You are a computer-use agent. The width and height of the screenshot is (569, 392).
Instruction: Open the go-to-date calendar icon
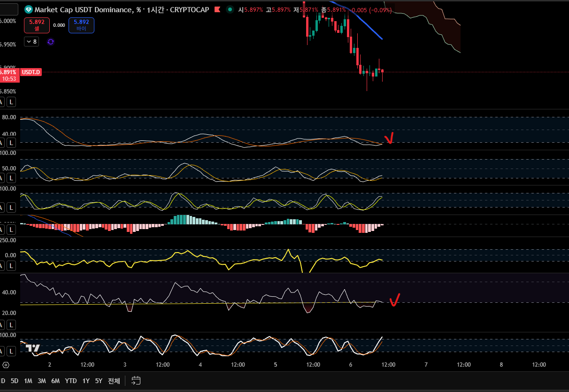point(136,381)
